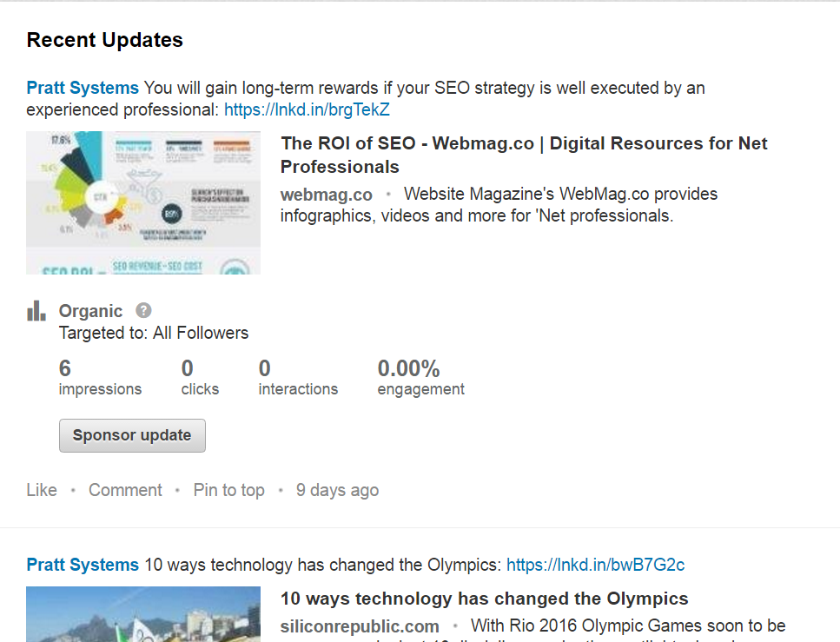
Task: Open 'The ROI of SEO' article title
Action: 524,155
